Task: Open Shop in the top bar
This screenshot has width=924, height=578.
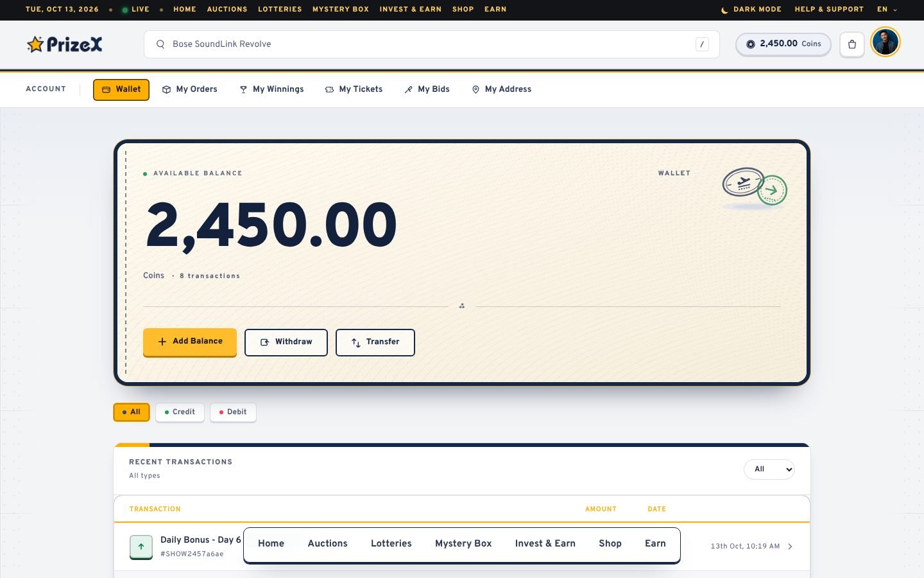Action: tap(463, 10)
